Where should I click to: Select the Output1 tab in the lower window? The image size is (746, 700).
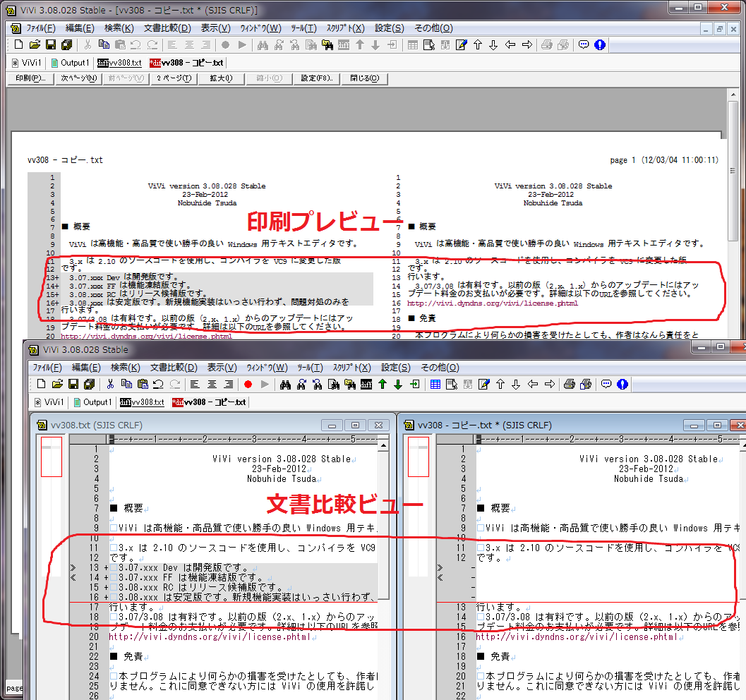91,402
